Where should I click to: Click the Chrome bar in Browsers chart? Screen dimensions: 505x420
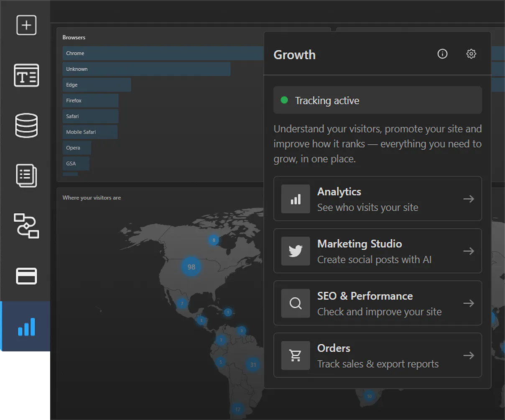(163, 53)
